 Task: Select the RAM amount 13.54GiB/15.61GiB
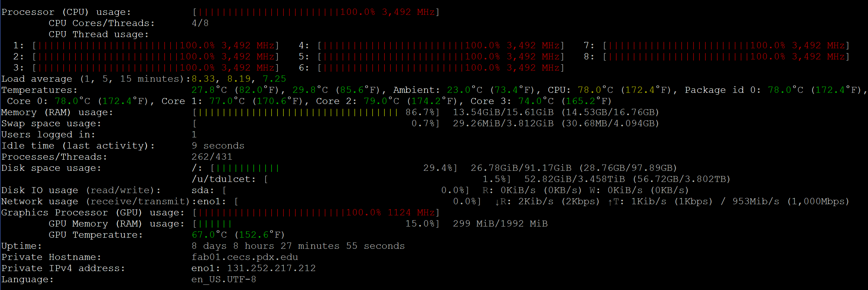point(503,112)
